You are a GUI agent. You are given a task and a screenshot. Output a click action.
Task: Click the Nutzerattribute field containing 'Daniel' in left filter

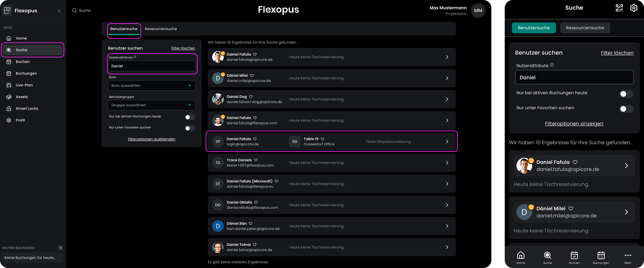[151, 66]
